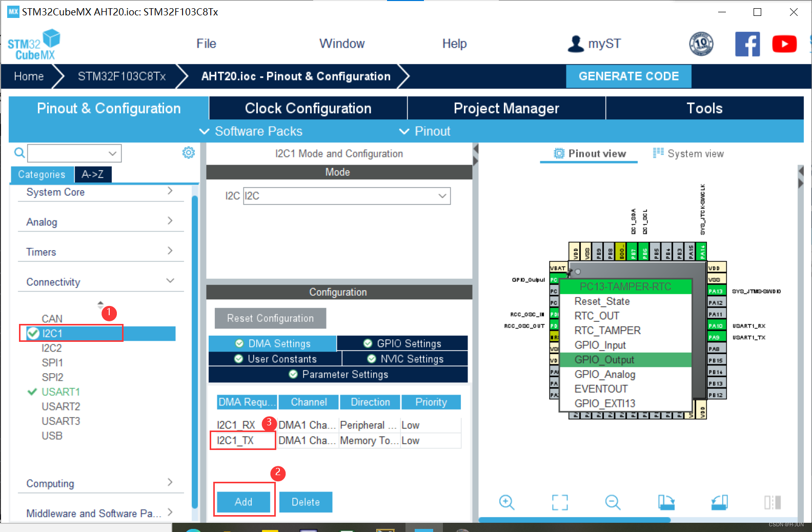Switch to Tools tab
Screen dimensions: 812x532
(x=704, y=108)
